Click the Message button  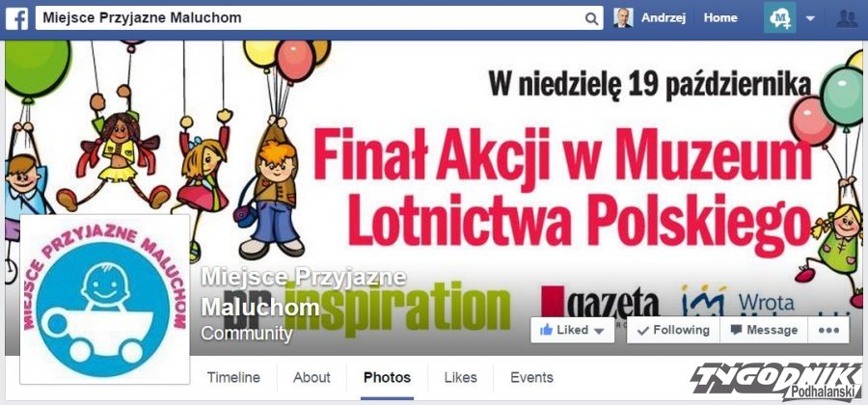click(x=764, y=331)
